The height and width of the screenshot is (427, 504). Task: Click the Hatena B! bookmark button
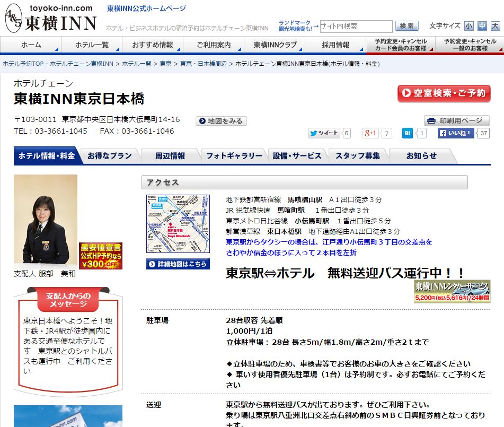click(407, 133)
